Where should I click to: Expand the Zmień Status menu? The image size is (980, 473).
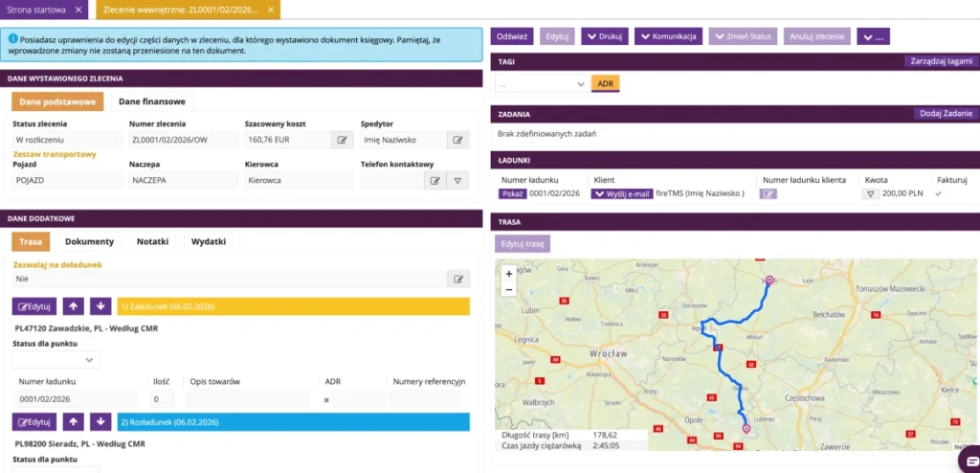click(x=743, y=36)
